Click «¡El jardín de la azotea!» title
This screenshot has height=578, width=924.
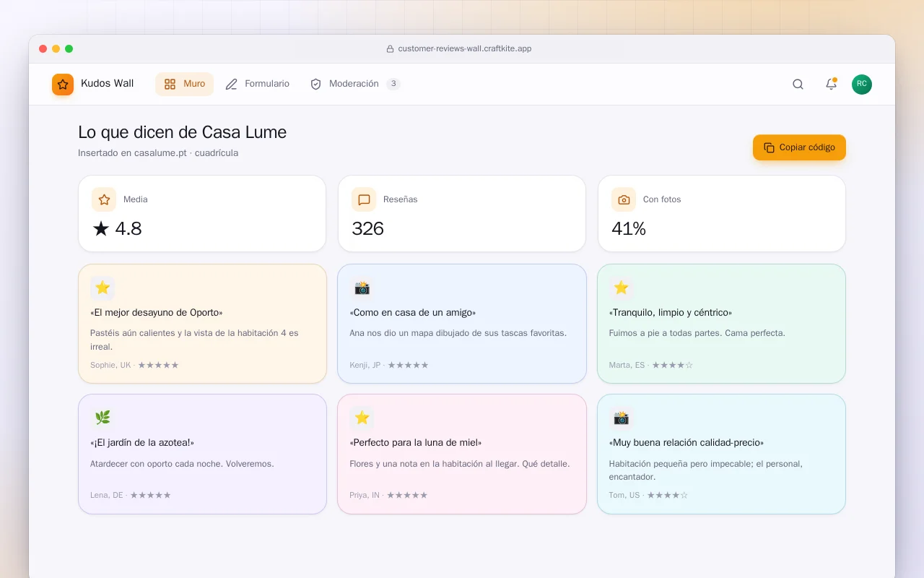(142, 443)
